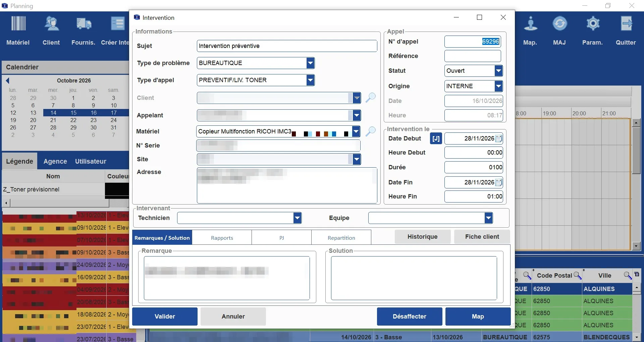Viewport: 644px width, 342px height.
Task: Open the Historique button
Action: coord(423,237)
